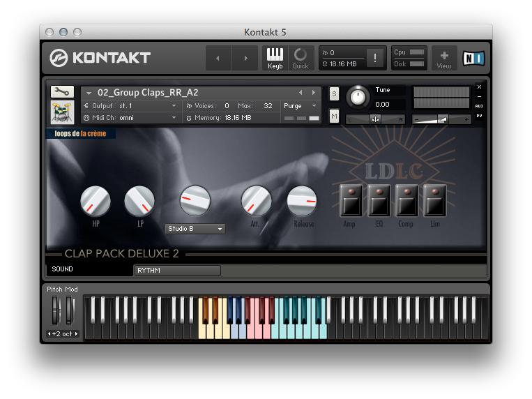Toggle the Comp effect switch
This screenshot has height=399, width=532.
click(406, 201)
